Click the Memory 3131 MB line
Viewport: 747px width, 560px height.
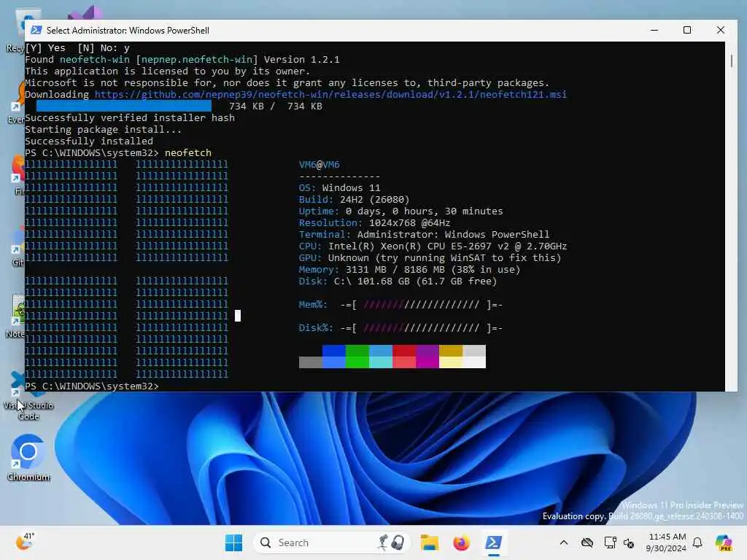click(x=410, y=270)
